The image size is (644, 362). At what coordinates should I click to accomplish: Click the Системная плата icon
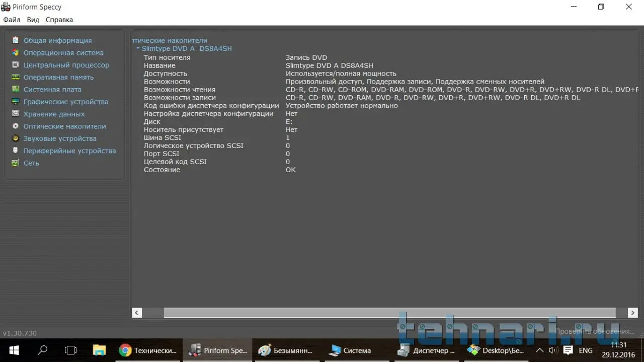[16, 89]
